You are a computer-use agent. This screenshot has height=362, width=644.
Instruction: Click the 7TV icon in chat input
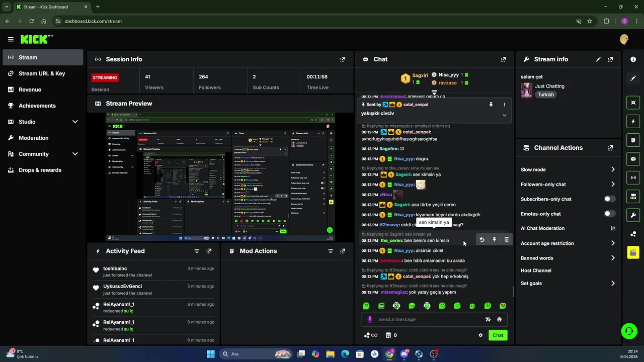click(x=488, y=319)
